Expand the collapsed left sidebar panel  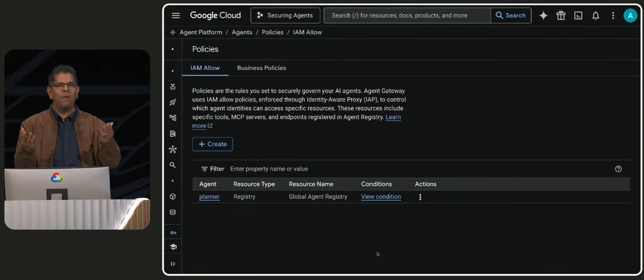pyautogui.click(x=173, y=264)
